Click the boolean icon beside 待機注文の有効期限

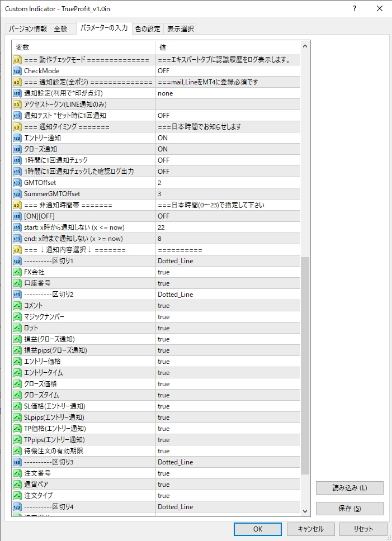[17, 451]
